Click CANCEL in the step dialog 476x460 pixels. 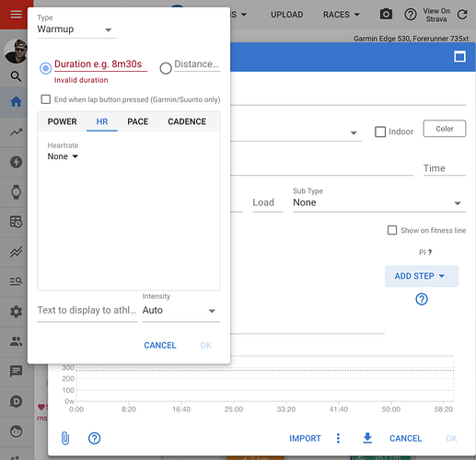point(160,345)
